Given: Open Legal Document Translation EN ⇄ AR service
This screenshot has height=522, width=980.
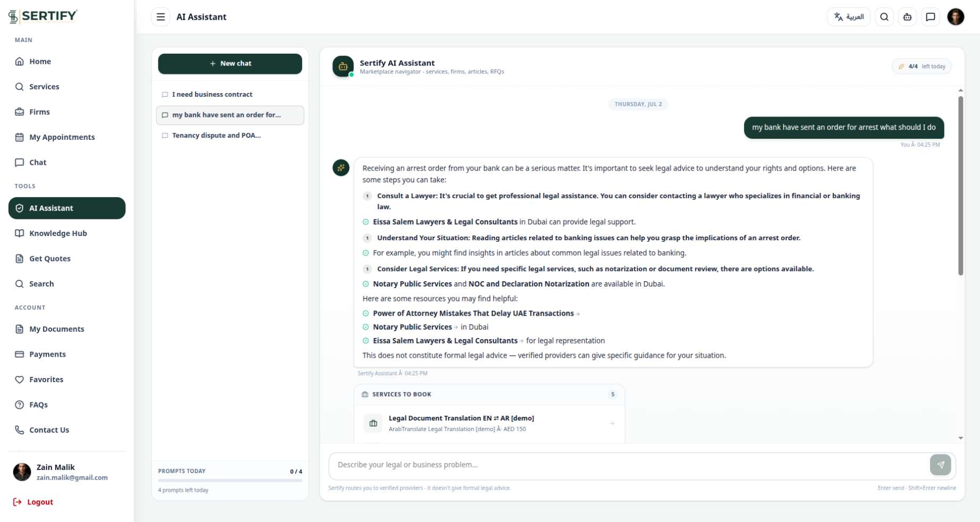Looking at the screenshot, I should click(489, 424).
